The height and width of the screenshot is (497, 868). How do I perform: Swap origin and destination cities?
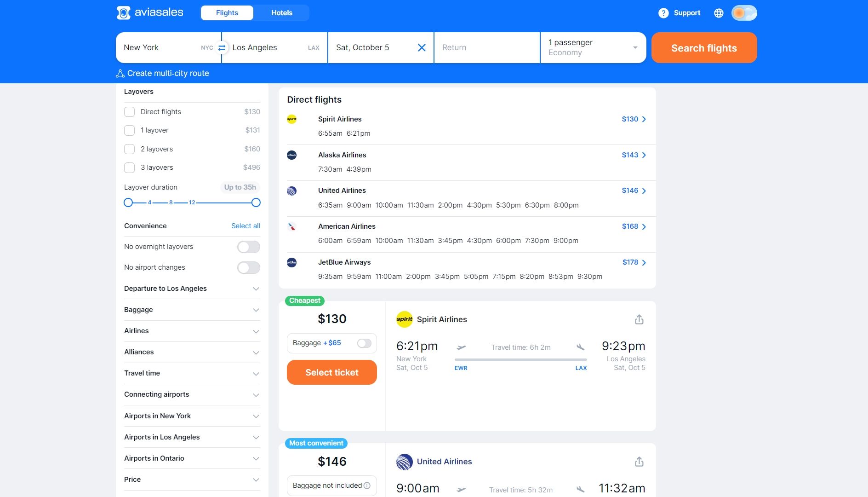222,47
